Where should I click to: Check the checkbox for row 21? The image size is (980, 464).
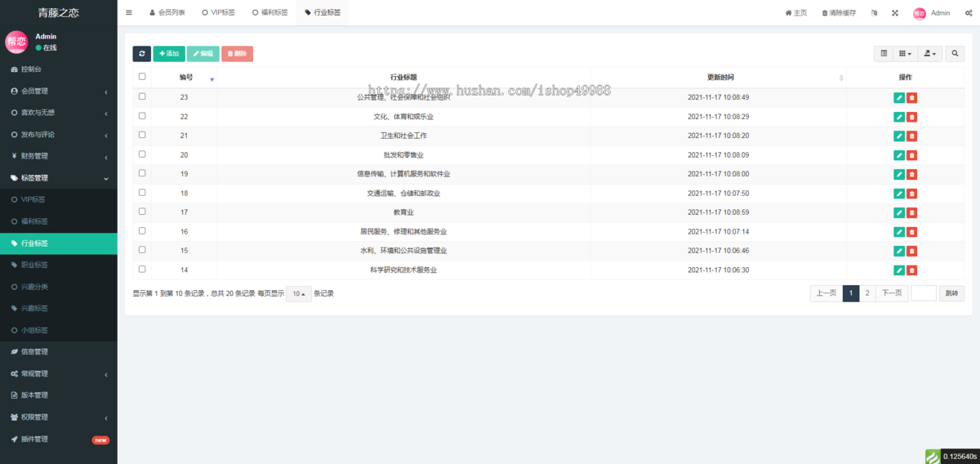pos(142,135)
